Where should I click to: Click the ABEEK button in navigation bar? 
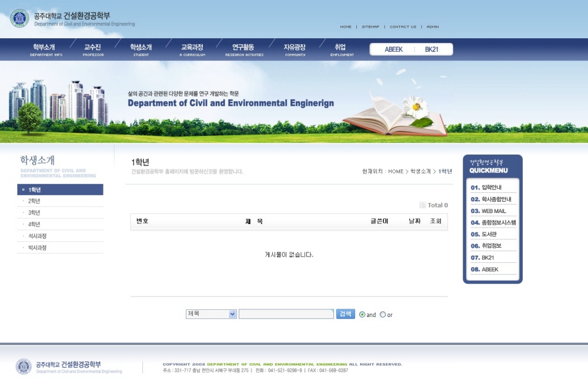[x=393, y=49]
